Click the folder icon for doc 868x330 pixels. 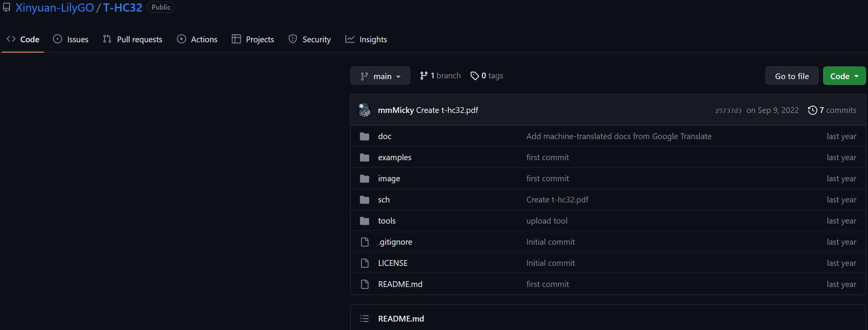(365, 136)
